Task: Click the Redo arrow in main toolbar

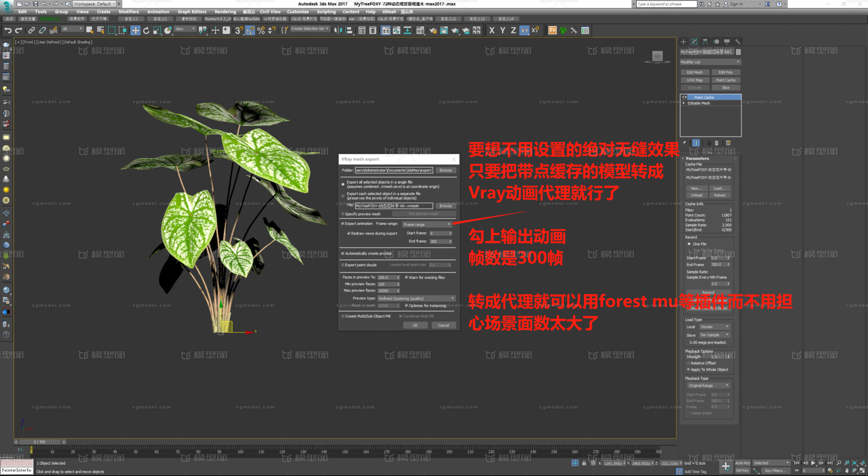Action: [x=19, y=30]
